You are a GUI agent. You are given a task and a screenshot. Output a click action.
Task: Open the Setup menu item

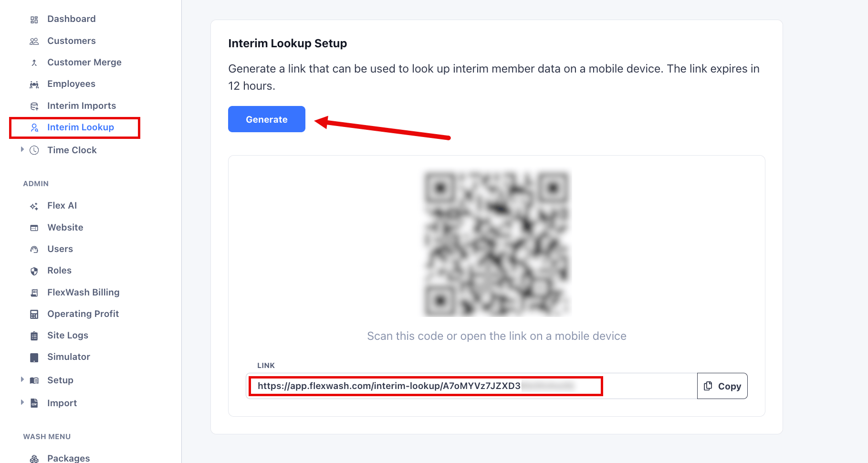tap(60, 380)
